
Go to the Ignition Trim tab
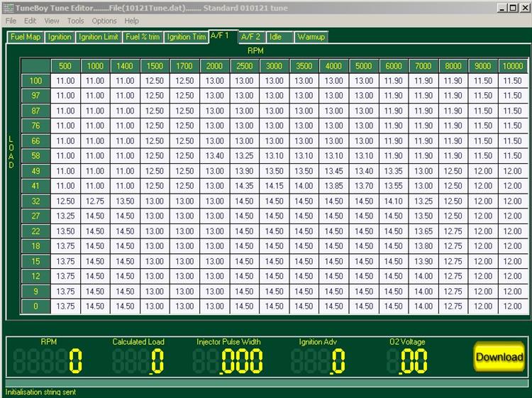click(x=187, y=37)
